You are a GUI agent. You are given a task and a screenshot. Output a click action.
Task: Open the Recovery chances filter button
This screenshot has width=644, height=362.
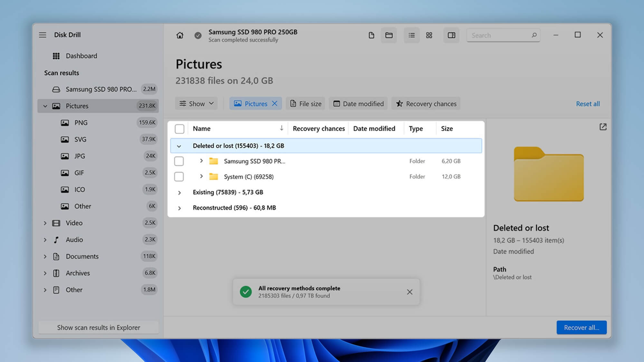(x=426, y=104)
